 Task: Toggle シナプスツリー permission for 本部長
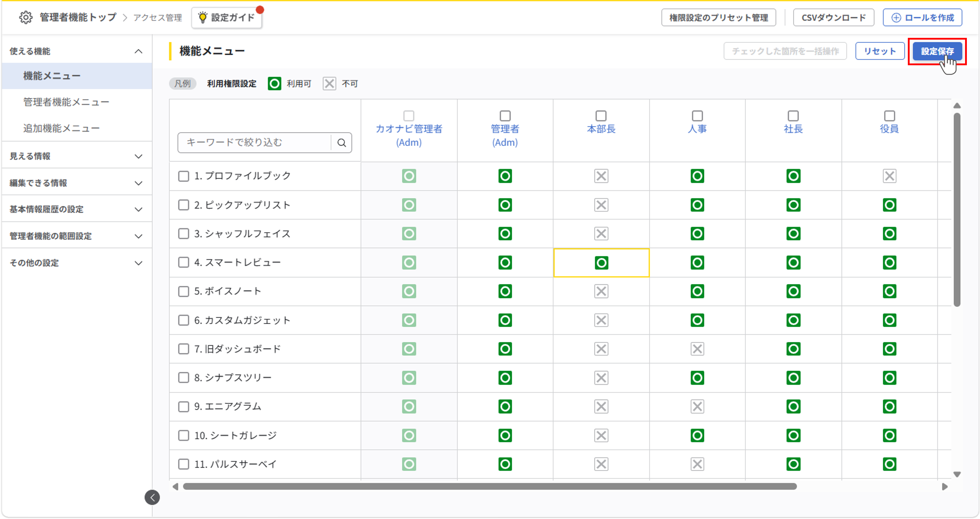[601, 378]
